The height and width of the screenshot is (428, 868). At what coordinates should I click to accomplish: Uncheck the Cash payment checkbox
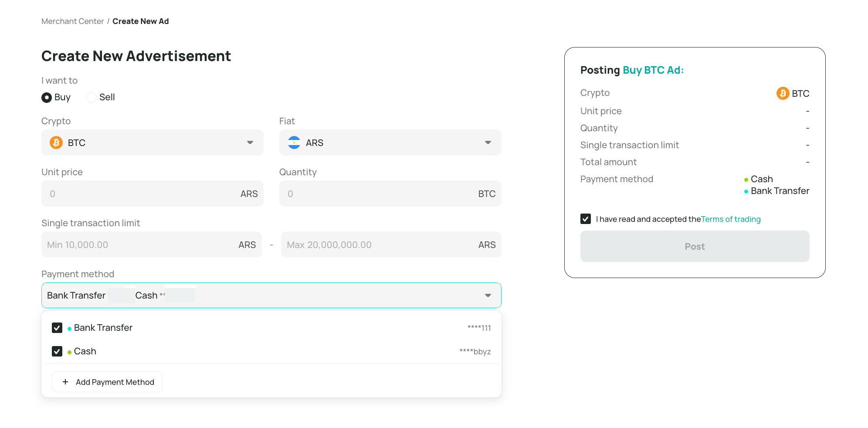[57, 351]
